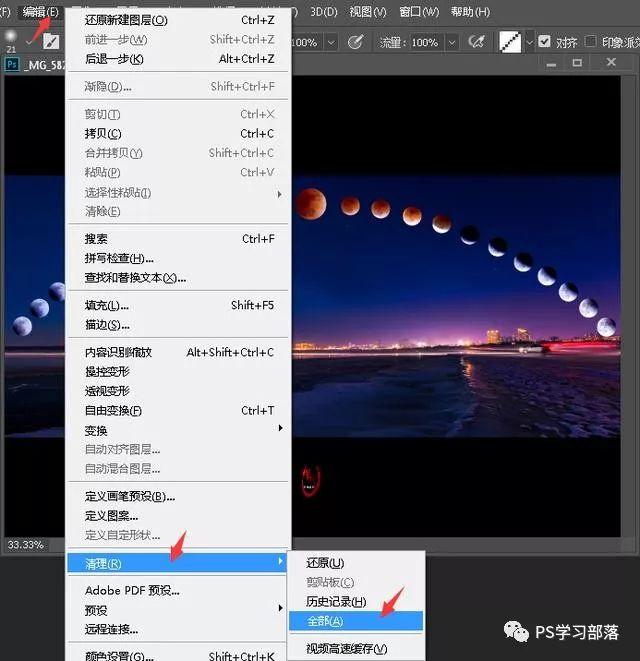The height and width of the screenshot is (661, 640).
Task: Open the diagonal line pattern swatch
Action: (510, 42)
